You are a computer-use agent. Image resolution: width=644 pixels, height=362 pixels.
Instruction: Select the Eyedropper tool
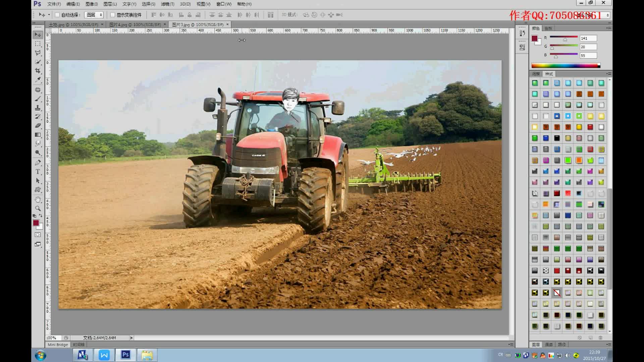[x=38, y=80]
